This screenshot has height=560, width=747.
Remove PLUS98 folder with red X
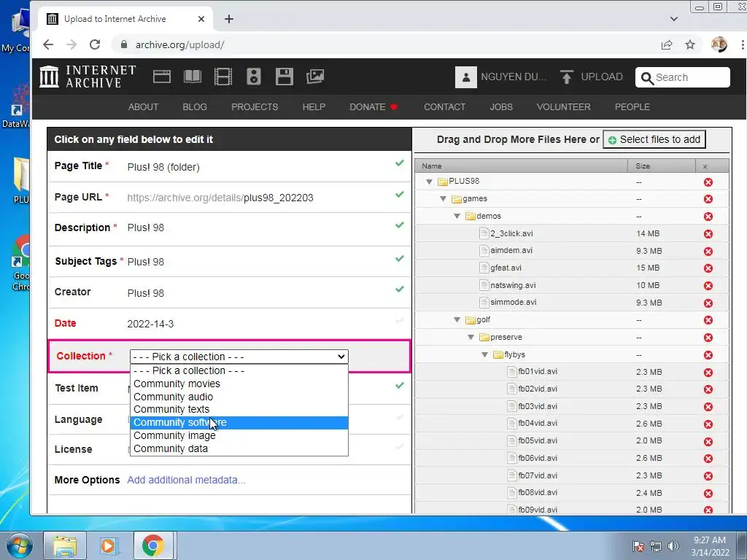(x=708, y=182)
